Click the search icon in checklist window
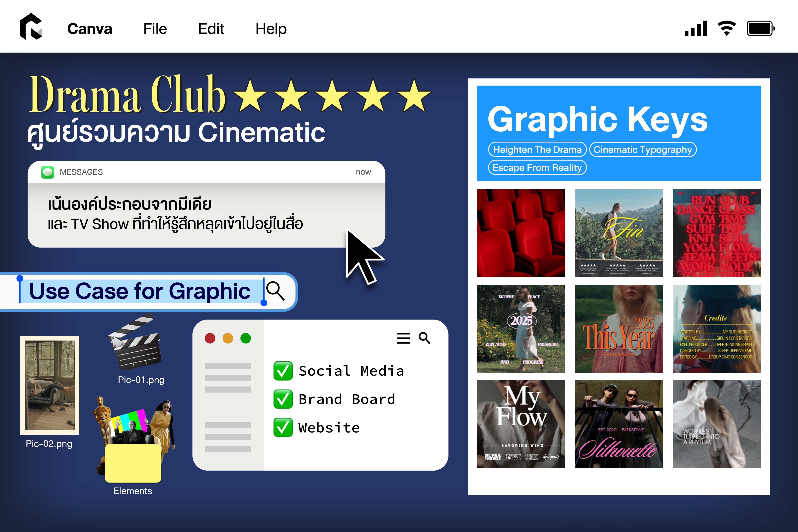 coord(425,338)
